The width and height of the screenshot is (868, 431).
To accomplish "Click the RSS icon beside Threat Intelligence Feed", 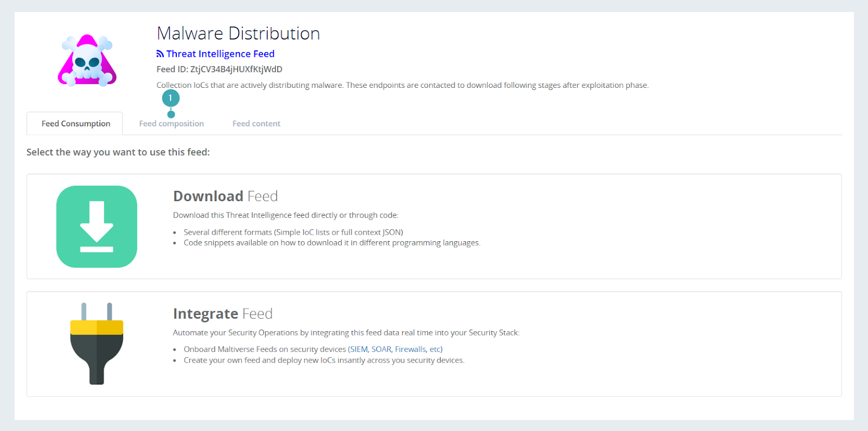I will click(160, 54).
